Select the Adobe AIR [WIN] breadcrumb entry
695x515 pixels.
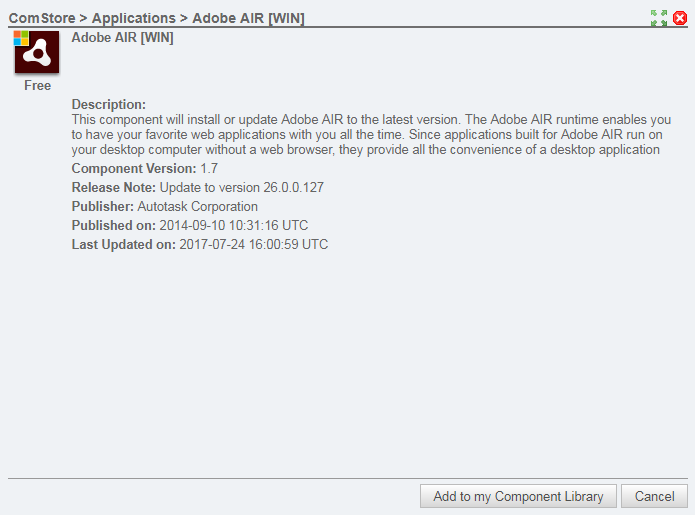pos(248,18)
